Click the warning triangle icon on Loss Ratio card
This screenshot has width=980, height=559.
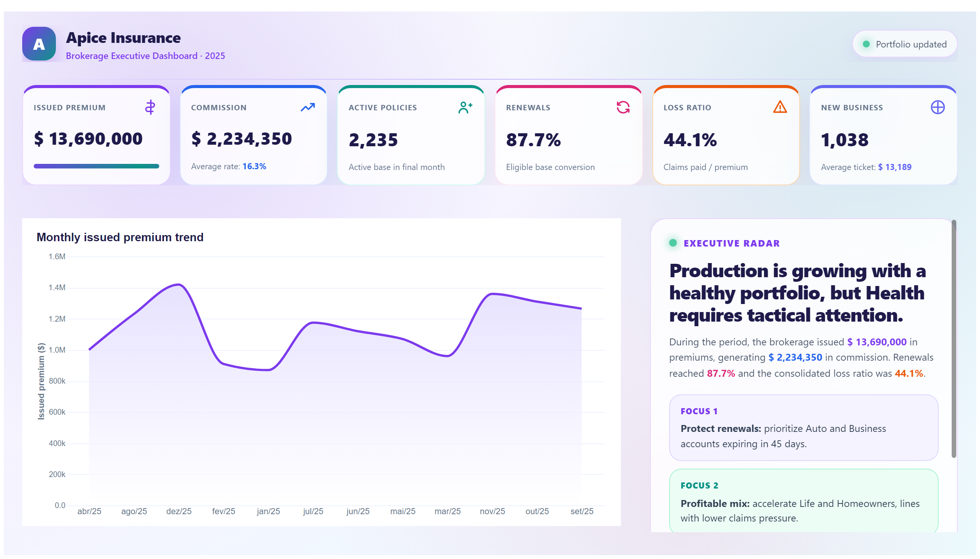click(x=780, y=107)
